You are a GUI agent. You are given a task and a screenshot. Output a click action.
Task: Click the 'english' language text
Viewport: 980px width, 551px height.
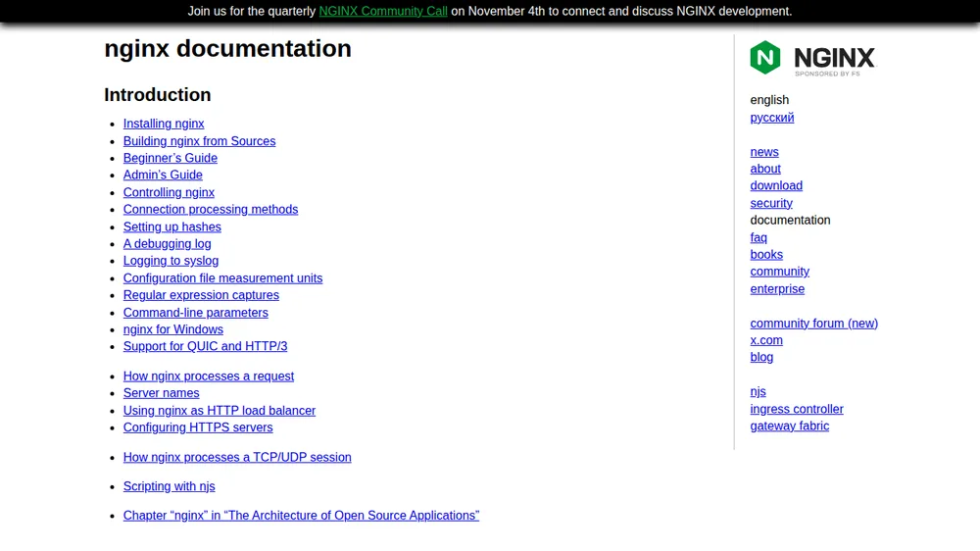pos(769,100)
